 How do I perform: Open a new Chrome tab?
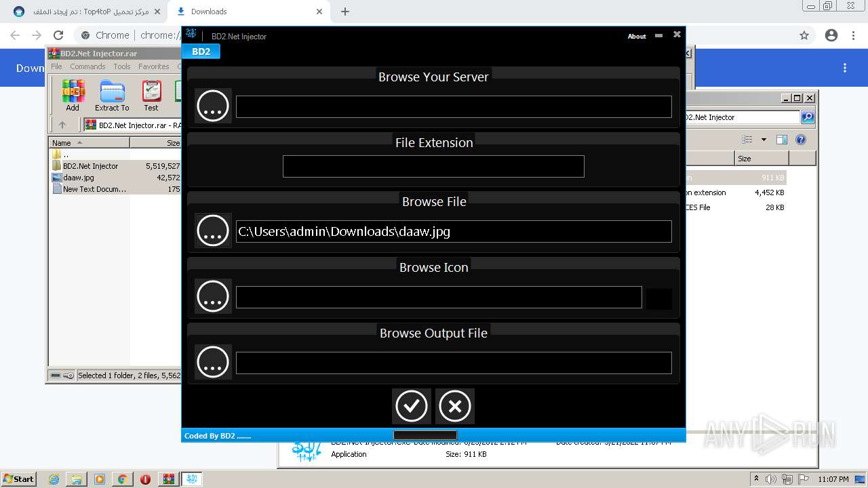point(345,12)
